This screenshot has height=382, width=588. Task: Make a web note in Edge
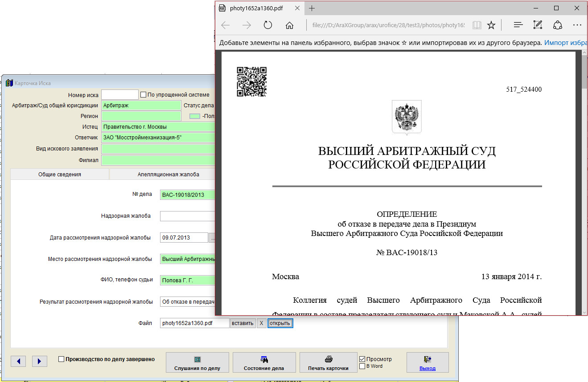(x=538, y=25)
